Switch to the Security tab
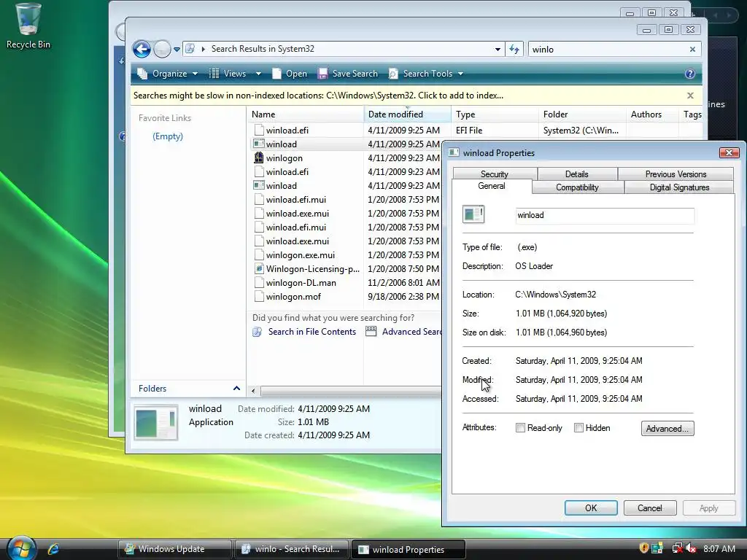Image resolution: width=747 pixels, height=560 pixels. click(x=495, y=174)
